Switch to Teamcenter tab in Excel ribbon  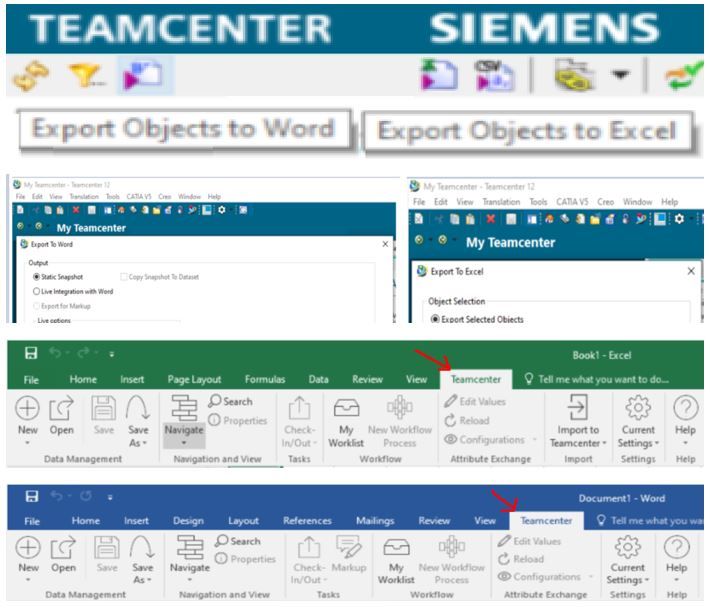tap(476, 379)
